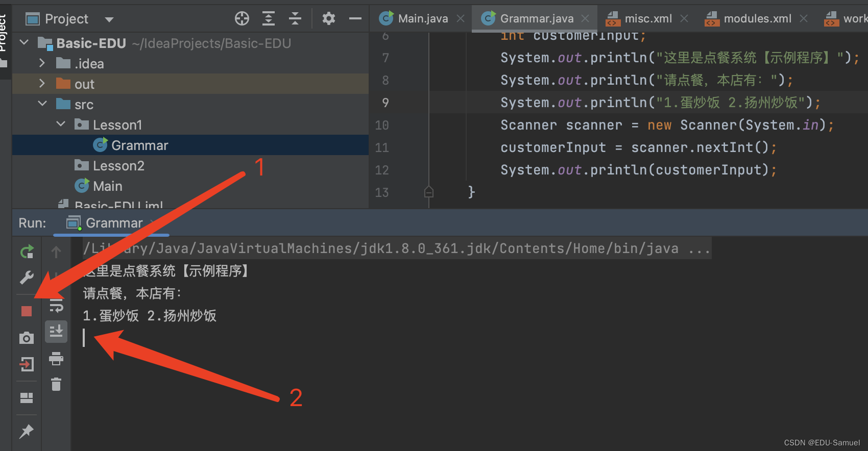Clear console with trash icon
Image resolution: width=868 pixels, height=451 pixels.
[56, 384]
